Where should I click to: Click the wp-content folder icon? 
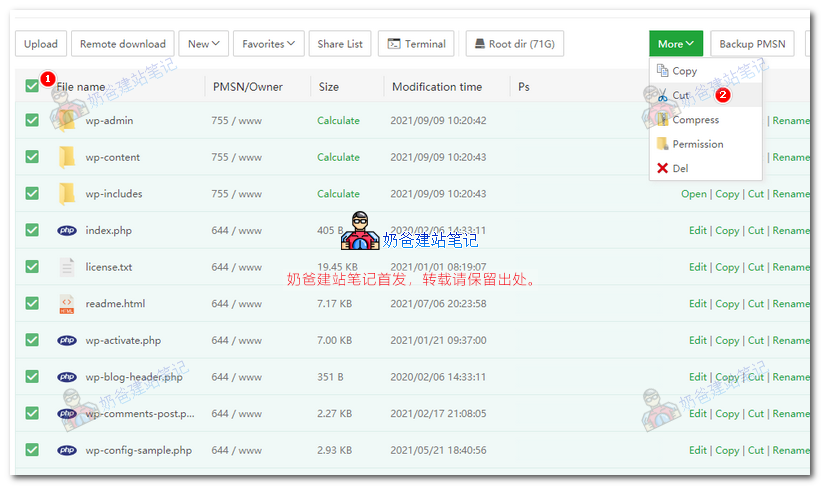[x=66, y=157]
